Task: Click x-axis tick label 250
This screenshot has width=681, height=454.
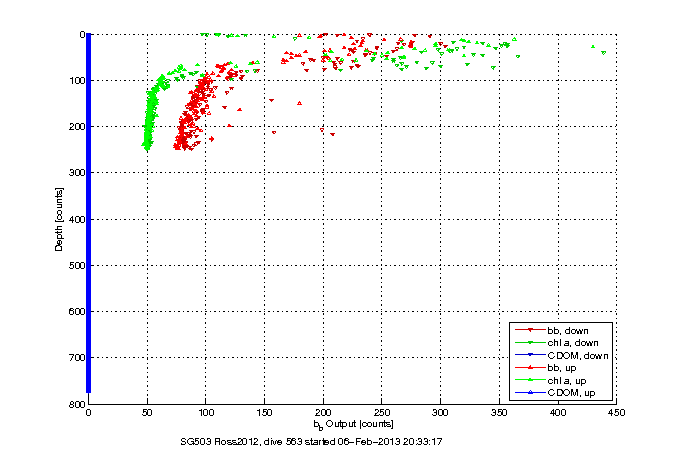Action: pos(382,412)
